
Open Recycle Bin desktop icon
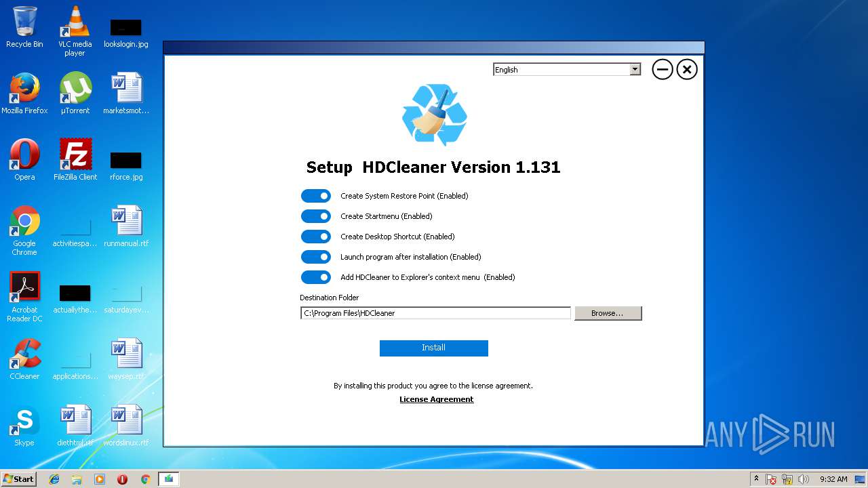tap(24, 28)
